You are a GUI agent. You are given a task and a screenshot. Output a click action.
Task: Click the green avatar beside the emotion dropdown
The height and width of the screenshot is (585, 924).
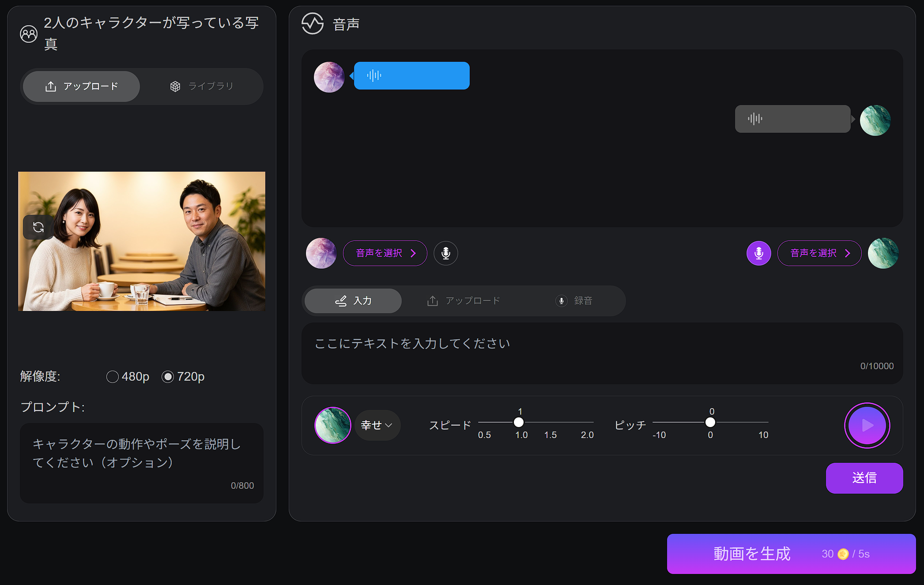[332, 425]
